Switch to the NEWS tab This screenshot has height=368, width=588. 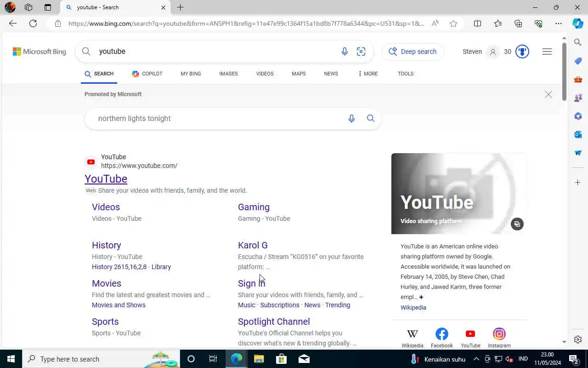[x=331, y=74]
